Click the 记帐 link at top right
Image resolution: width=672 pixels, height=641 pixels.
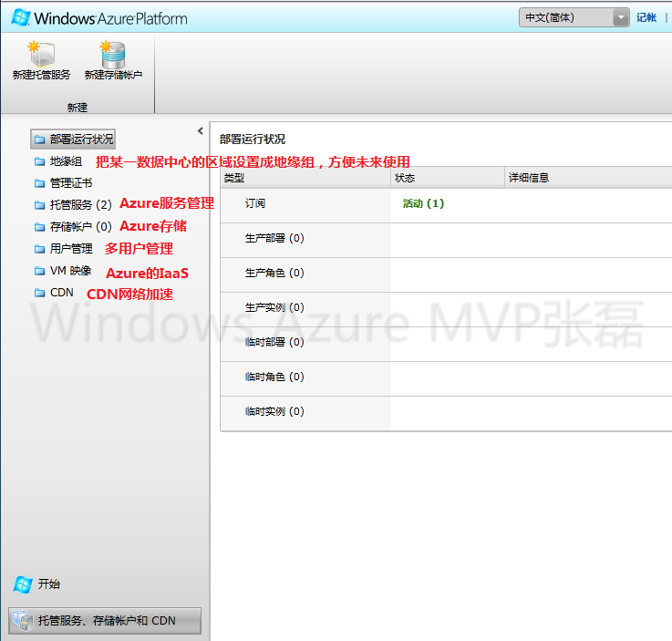(646, 17)
